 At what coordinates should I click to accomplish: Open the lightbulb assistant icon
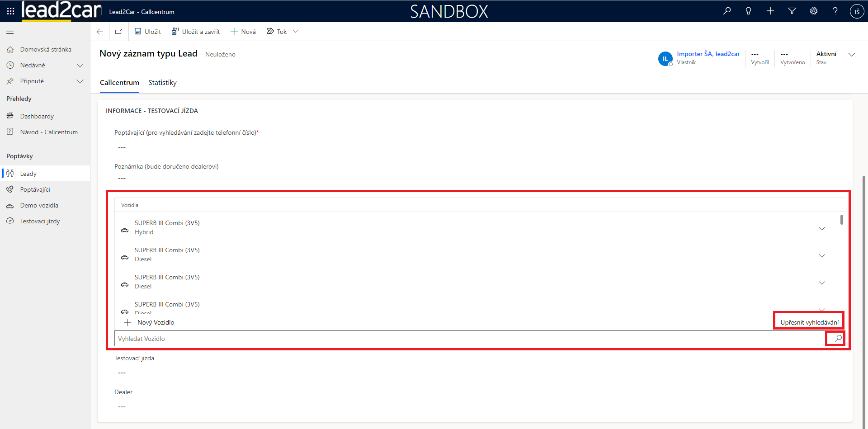point(749,11)
